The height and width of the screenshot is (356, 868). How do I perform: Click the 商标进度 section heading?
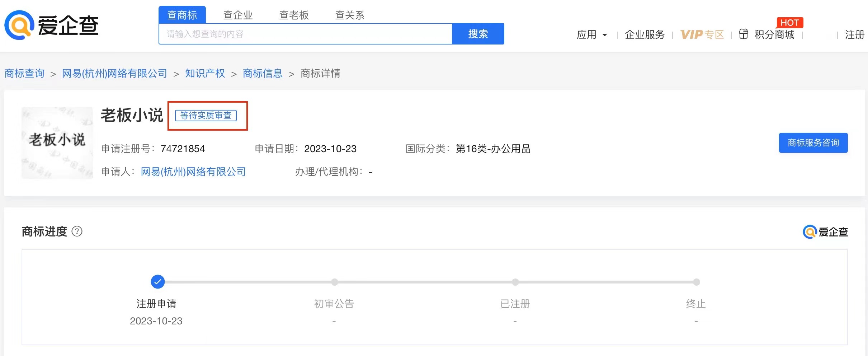(44, 231)
